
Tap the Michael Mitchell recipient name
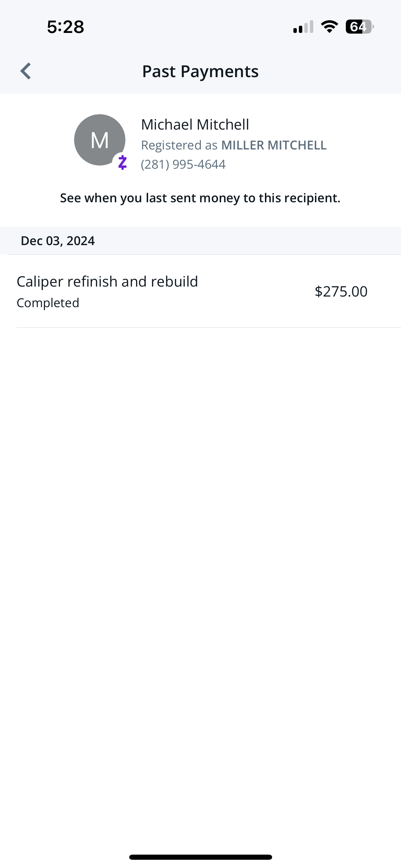(195, 124)
